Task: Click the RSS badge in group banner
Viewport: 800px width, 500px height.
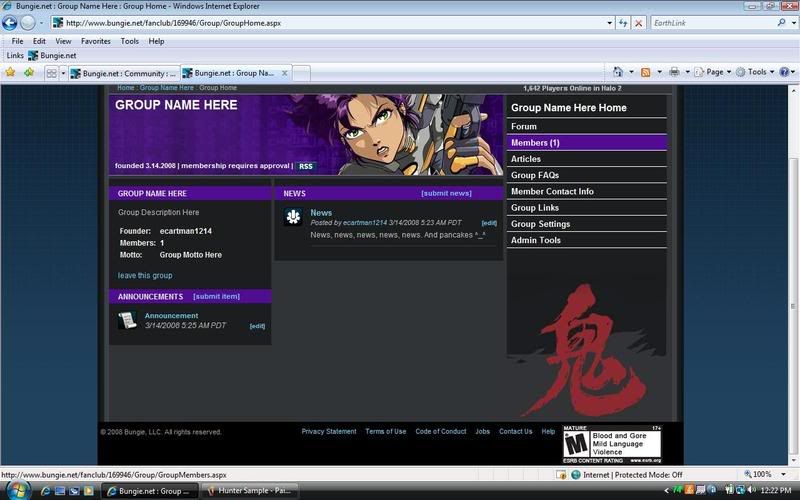Action: [x=305, y=166]
